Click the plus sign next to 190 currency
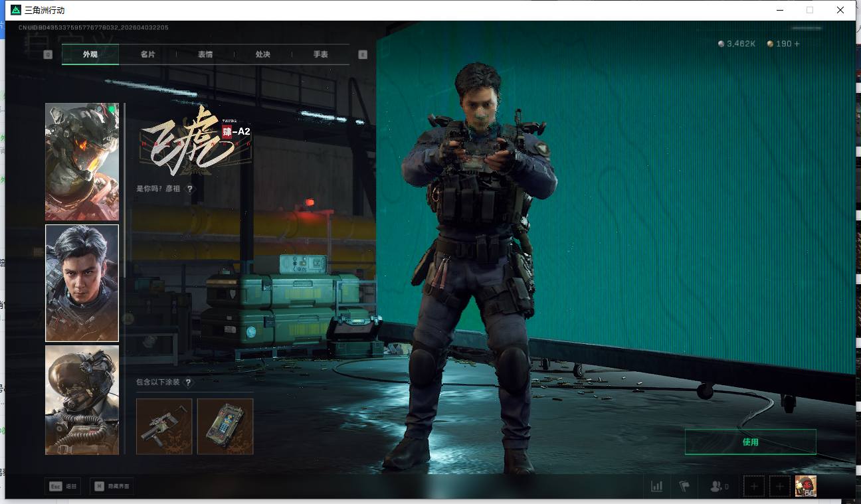Viewport: 861px width, 504px height. tap(797, 44)
